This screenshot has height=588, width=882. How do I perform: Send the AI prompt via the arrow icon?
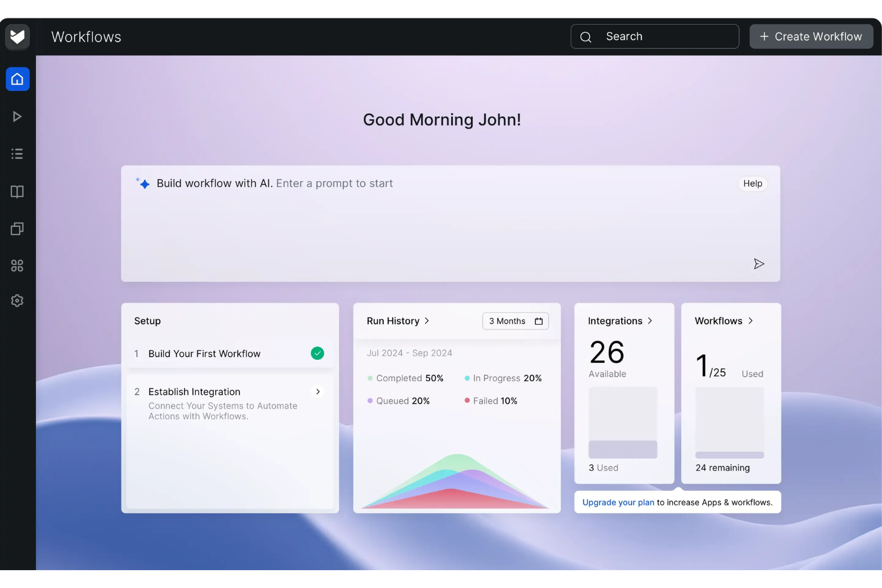point(759,263)
